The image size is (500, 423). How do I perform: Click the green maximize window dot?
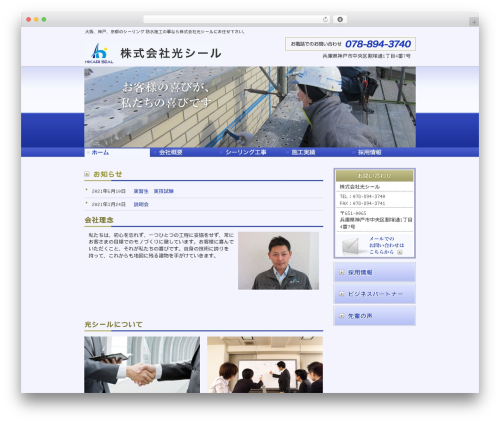pyautogui.click(x=44, y=20)
